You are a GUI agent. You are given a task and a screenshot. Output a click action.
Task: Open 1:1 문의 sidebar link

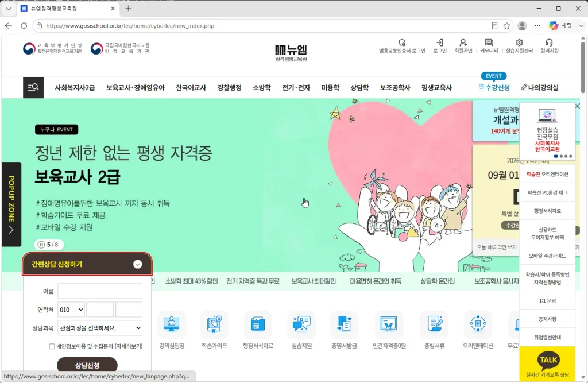tap(547, 300)
